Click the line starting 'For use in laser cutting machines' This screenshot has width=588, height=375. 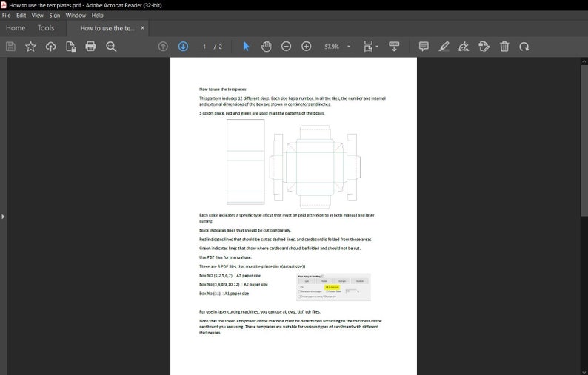[x=260, y=311]
